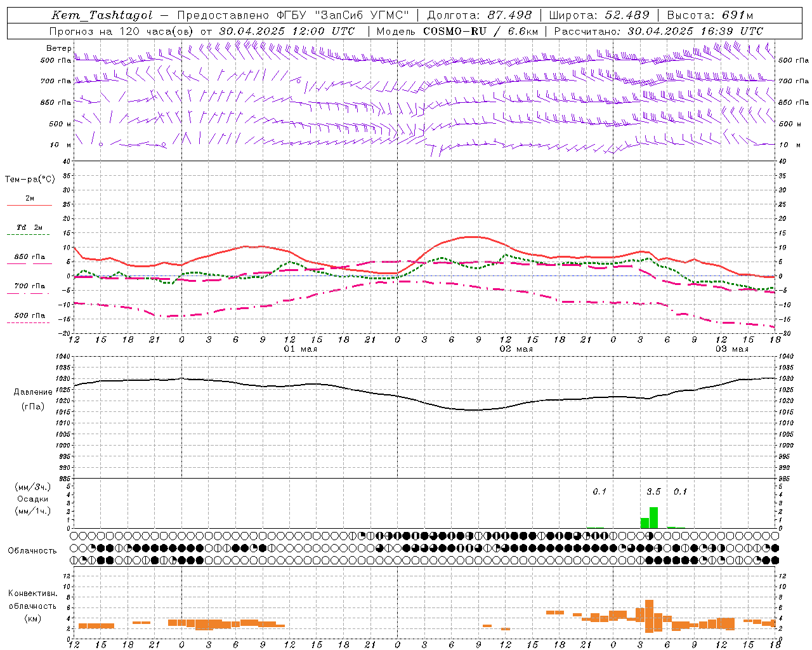Click the '(гПа)' unit under Давление

pos(33,406)
